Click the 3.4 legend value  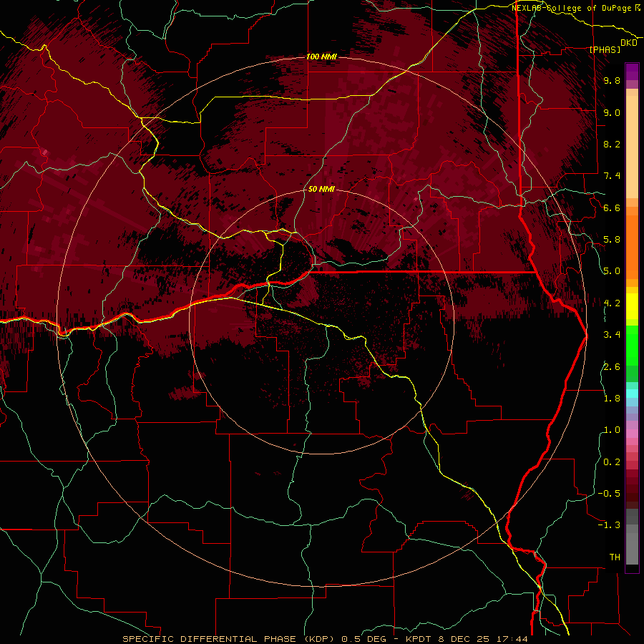pos(612,335)
